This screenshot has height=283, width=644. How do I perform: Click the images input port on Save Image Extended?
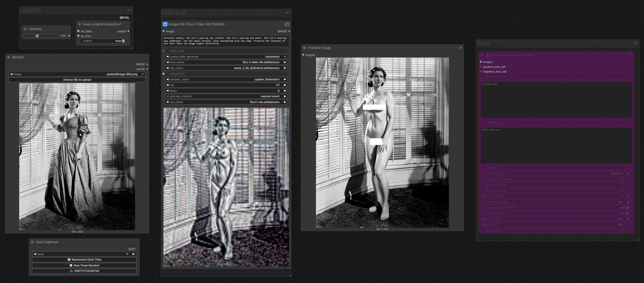point(480,62)
